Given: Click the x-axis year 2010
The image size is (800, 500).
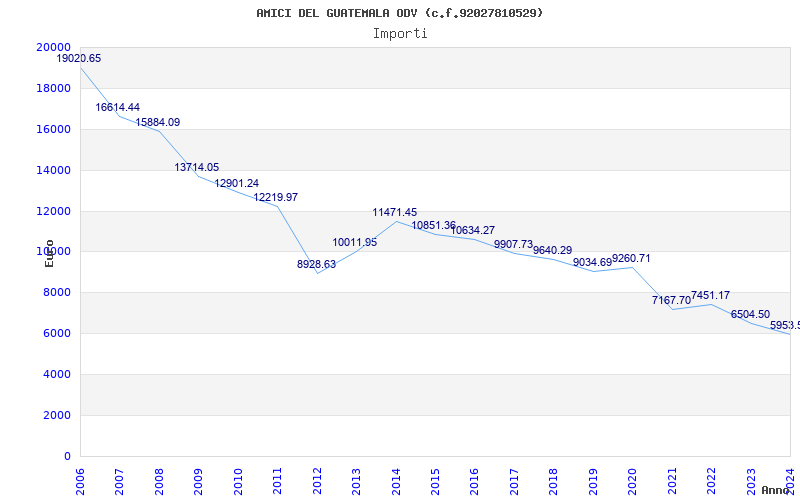Looking at the screenshot, I should pyautogui.click(x=238, y=481).
